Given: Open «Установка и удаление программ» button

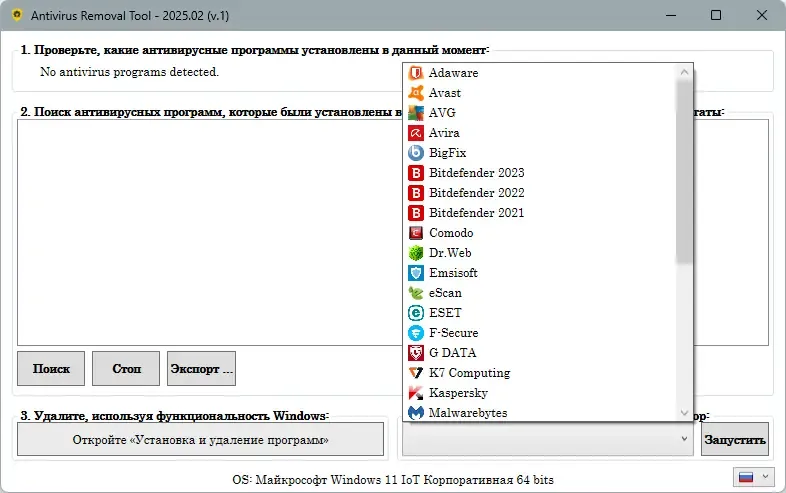Looking at the screenshot, I should click(x=201, y=439).
